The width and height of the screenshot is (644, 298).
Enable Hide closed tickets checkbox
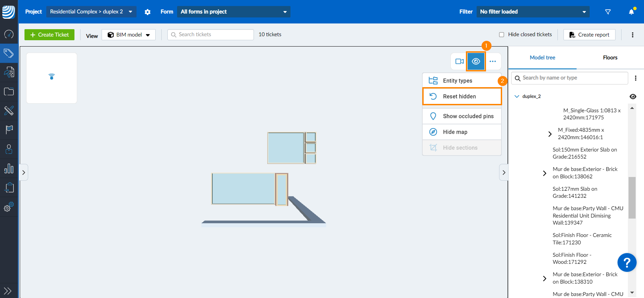501,35
